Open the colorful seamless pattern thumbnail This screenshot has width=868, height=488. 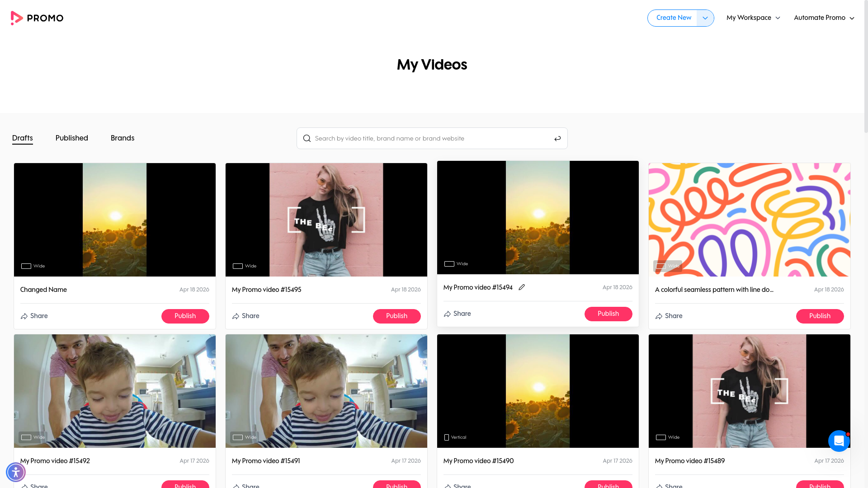click(x=749, y=220)
